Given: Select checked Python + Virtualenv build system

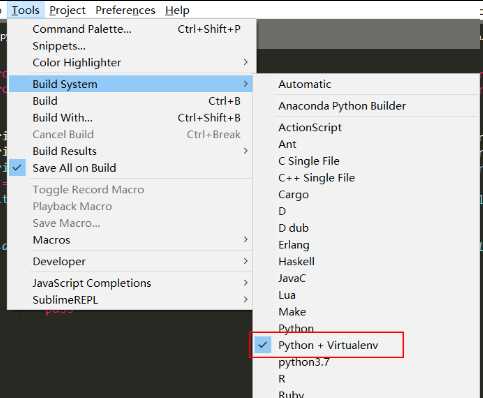Looking at the screenshot, I should tap(367, 345).
